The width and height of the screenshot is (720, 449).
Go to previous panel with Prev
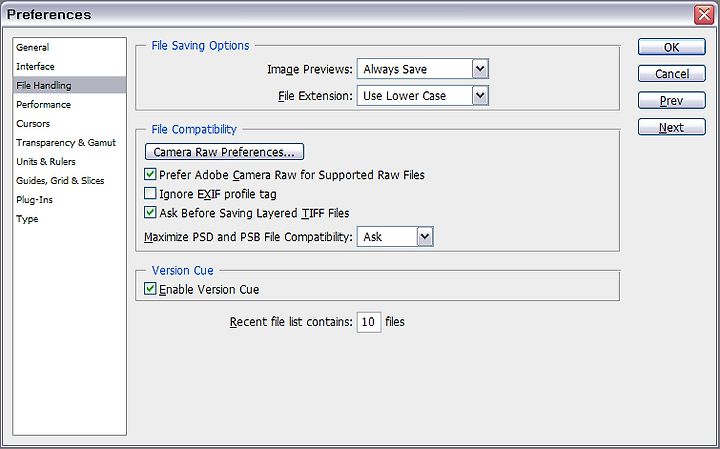[671, 101]
